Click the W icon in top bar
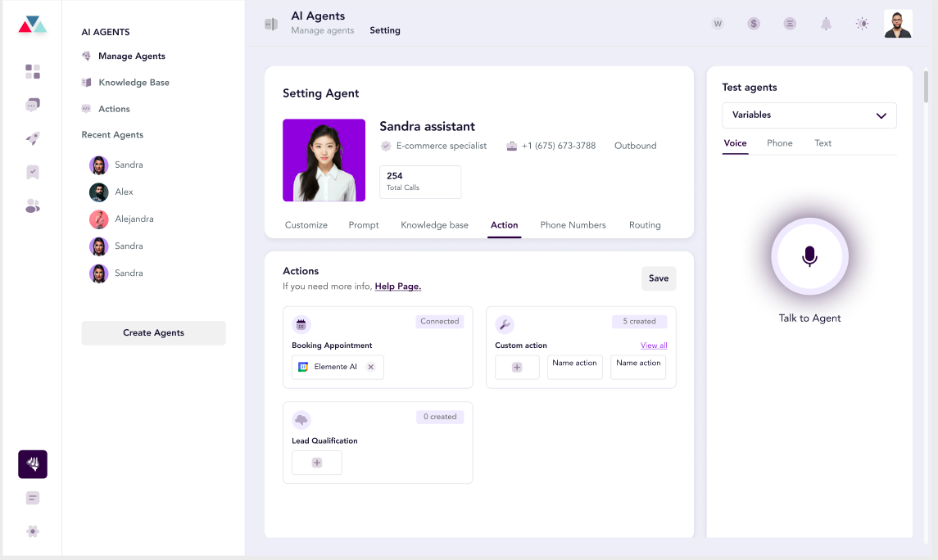This screenshot has height=560, width=938. pyautogui.click(x=718, y=24)
